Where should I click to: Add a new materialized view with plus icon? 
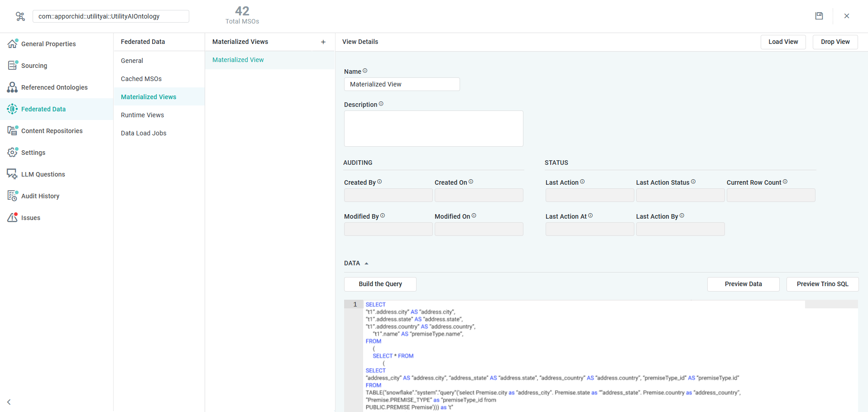pos(323,42)
